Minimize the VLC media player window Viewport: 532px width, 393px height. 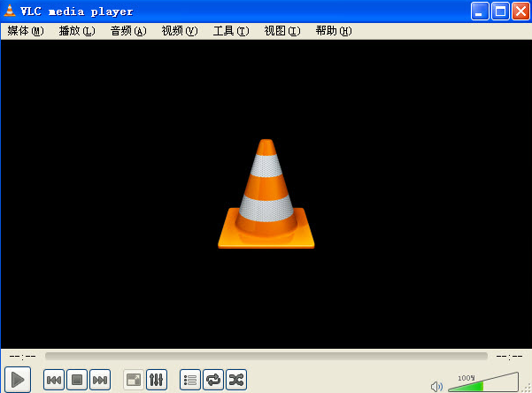point(480,12)
